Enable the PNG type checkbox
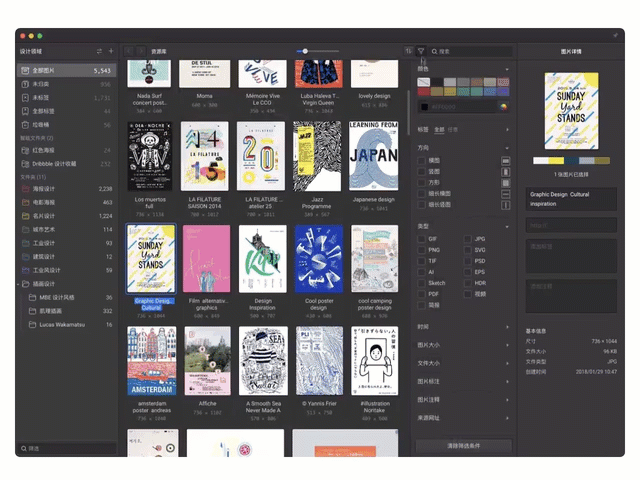The width and height of the screenshot is (640, 480). point(422,250)
